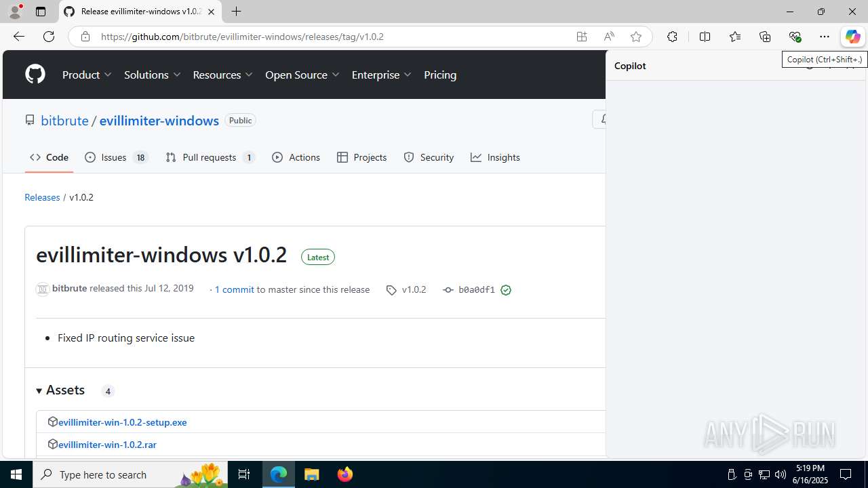View site information via the lock icon

point(85,37)
